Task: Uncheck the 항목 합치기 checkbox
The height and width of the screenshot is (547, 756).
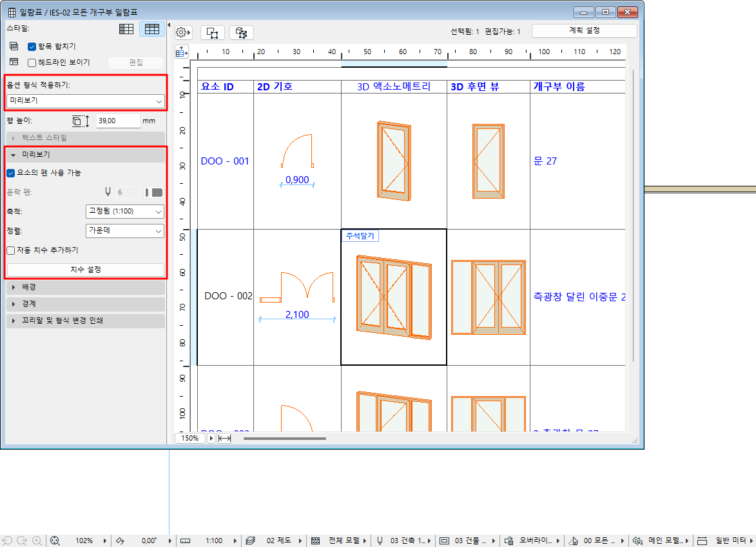Action: tap(32, 46)
